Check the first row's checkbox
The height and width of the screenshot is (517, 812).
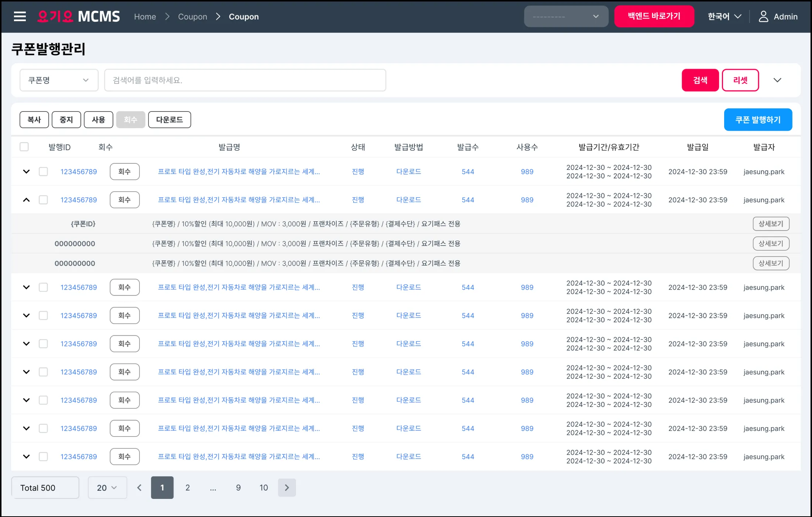(44, 172)
